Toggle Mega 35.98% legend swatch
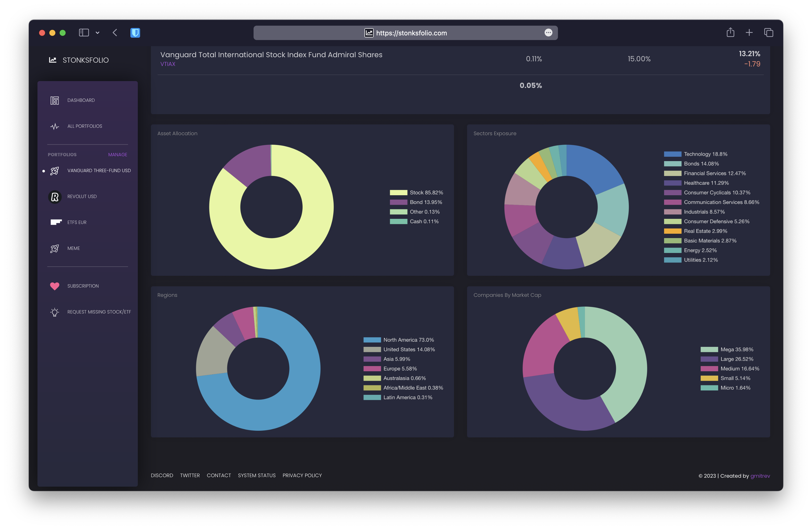The width and height of the screenshot is (812, 529). (709, 350)
